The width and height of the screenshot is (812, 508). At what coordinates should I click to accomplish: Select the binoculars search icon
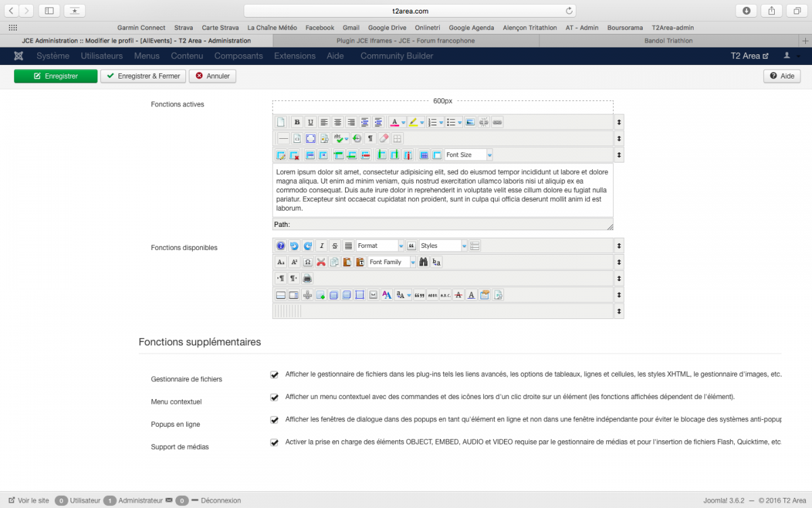coord(424,262)
